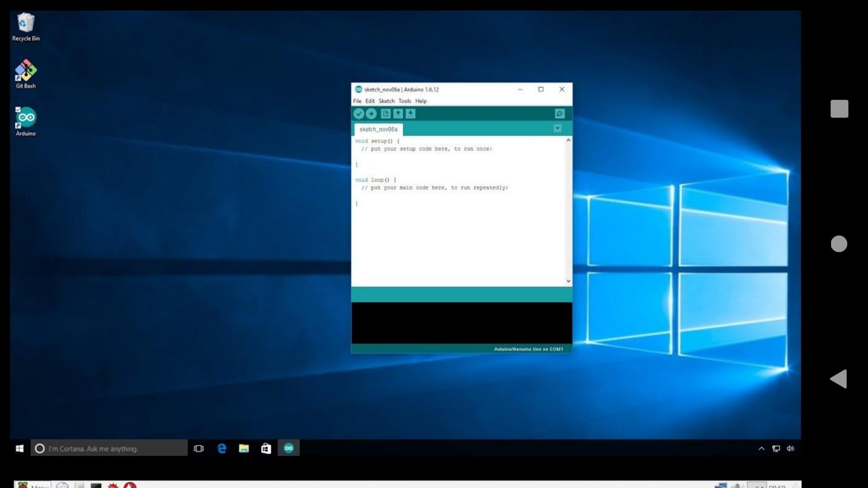Open the Tools menu
Screen dimensions: 868x488
tap(405, 101)
